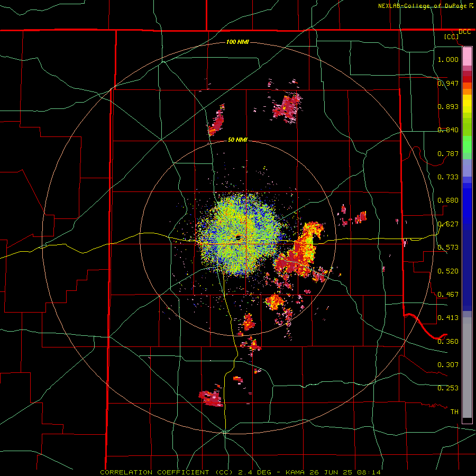Select the 0.573 scale value
This screenshot has width=476, height=476.
[448, 248]
